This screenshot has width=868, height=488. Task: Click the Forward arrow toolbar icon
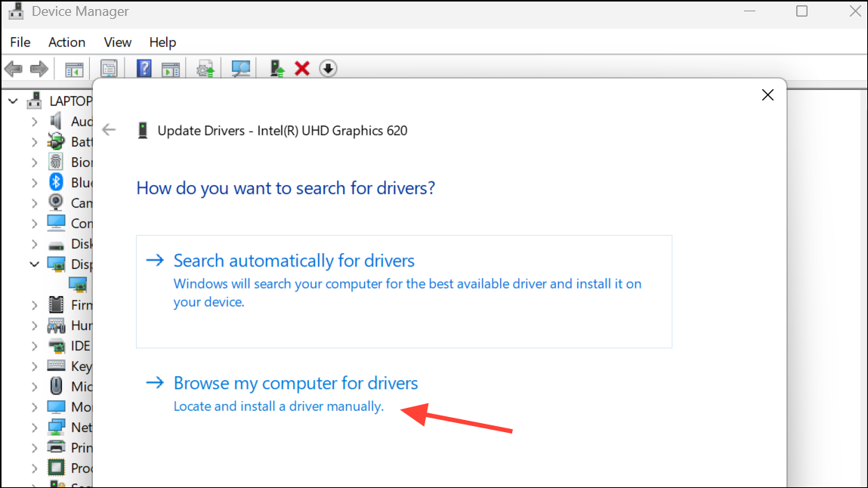coord(39,69)
